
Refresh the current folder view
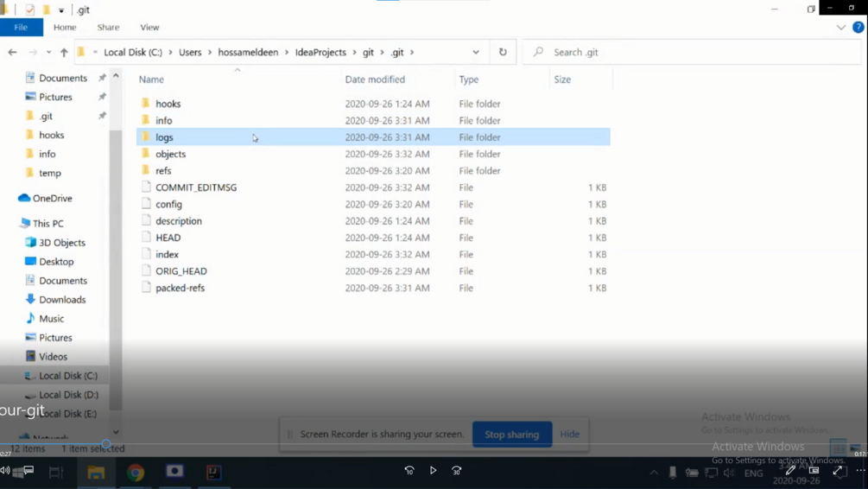coord(503,52)
